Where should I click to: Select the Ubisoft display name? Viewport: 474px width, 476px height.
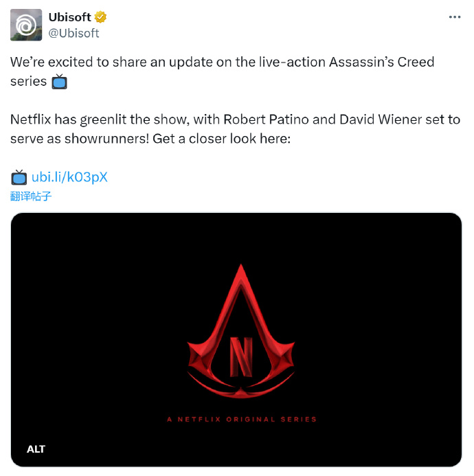click(70, 17)
